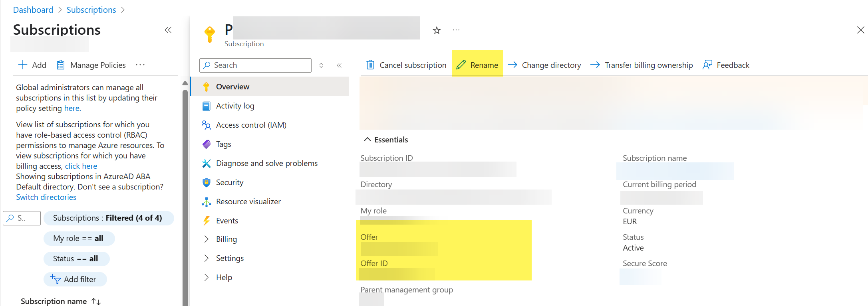This screenshot has height=306, width=868.
Task: Click the Activity log icon
Action: [x=206, y=106]
